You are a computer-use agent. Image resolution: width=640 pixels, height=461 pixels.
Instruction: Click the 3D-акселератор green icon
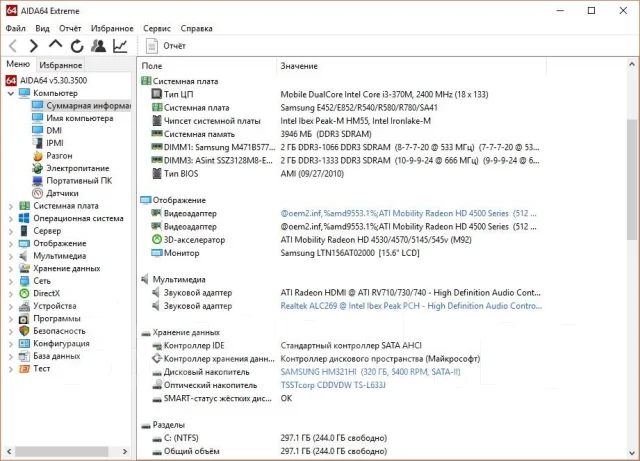click(157, 239)
